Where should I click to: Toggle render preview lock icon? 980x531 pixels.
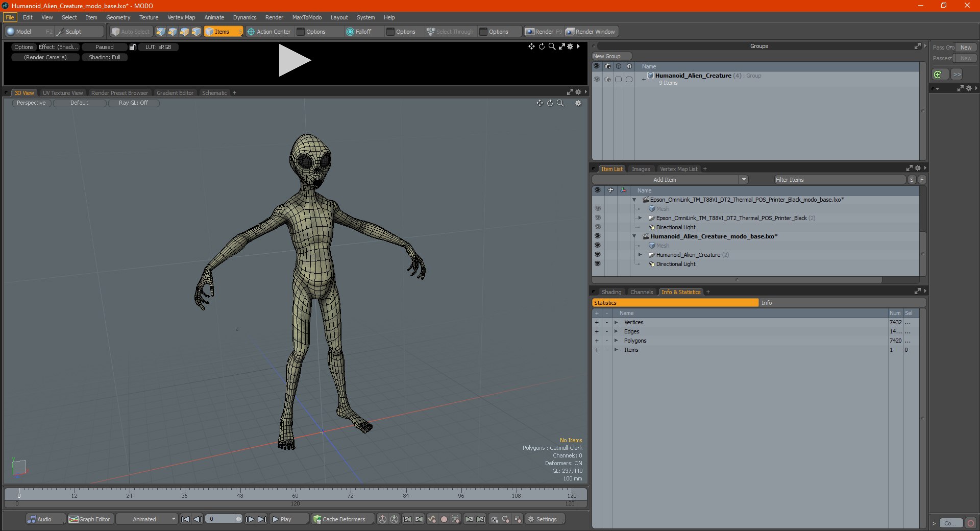(133, 47)
